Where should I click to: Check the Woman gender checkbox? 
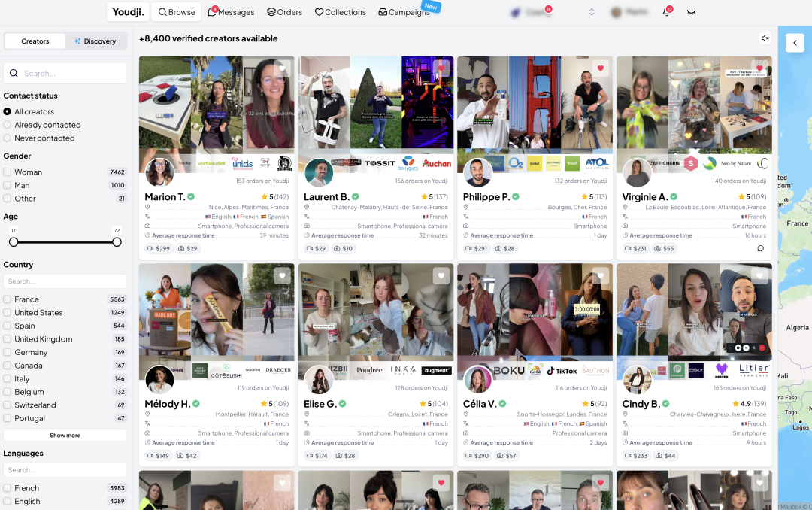point(8,172)
